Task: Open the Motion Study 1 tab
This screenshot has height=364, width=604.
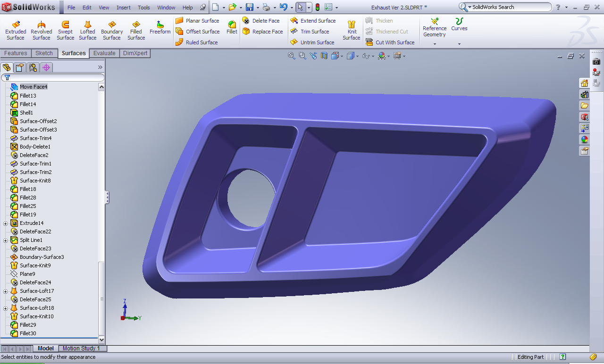Action: click(x=81, y=348)
